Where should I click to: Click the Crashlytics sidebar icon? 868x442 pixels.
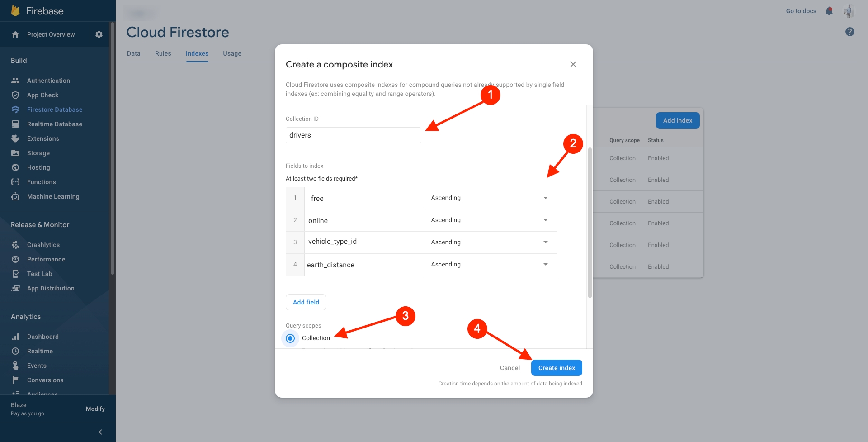tap(15, 245)
